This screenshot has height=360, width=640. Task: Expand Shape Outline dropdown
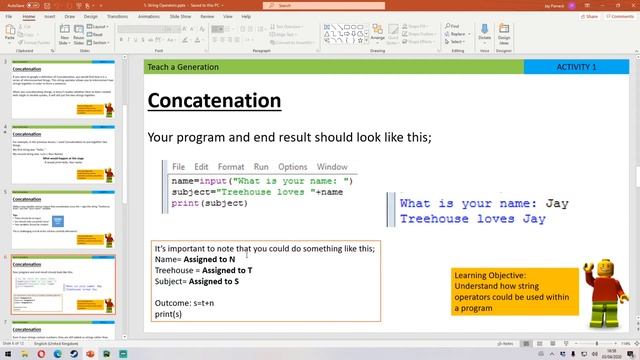[x=418, y=34]
